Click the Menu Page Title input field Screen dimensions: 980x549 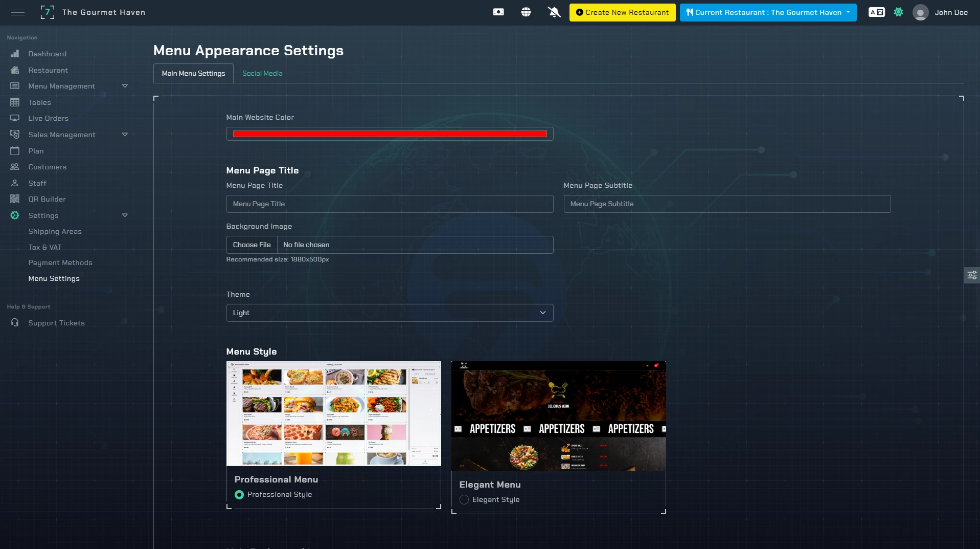[390, 204]
